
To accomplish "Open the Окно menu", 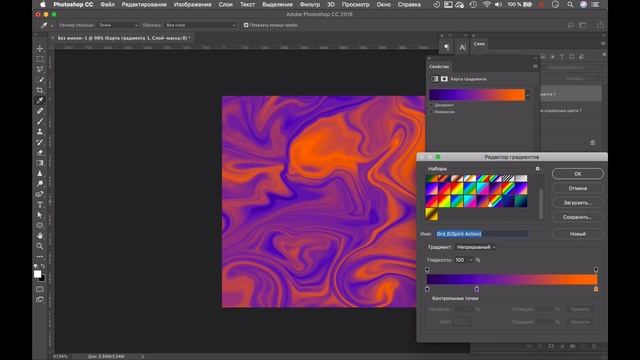I will 383,4.
